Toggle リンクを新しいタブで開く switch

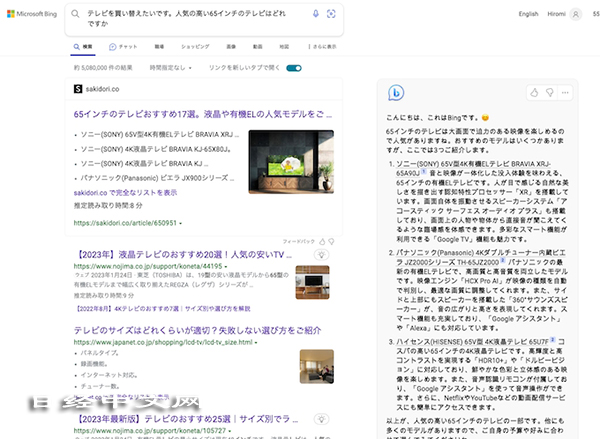point(294,68)
